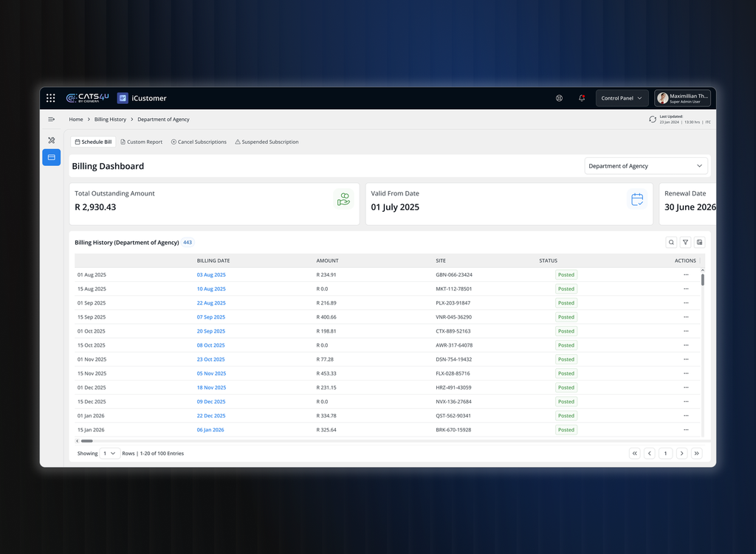The height and width of the screenshot is (554, 756).
Task: Open actions menu for QST-562-90341 row
Action: tap(686, 416)
